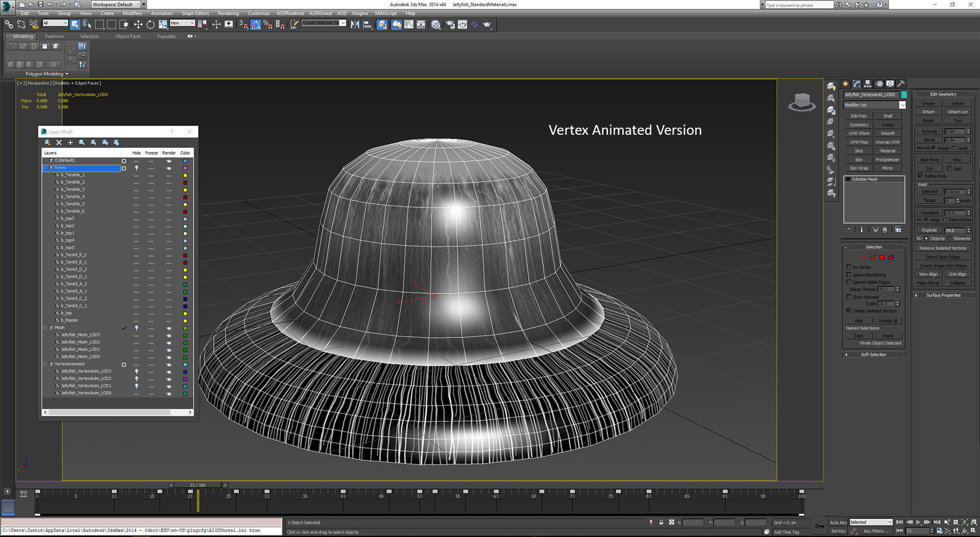Click the Unwrap UVW modifier button
Image resolution: width=980 pixels, height=537 pixels.
pos(888,142)
